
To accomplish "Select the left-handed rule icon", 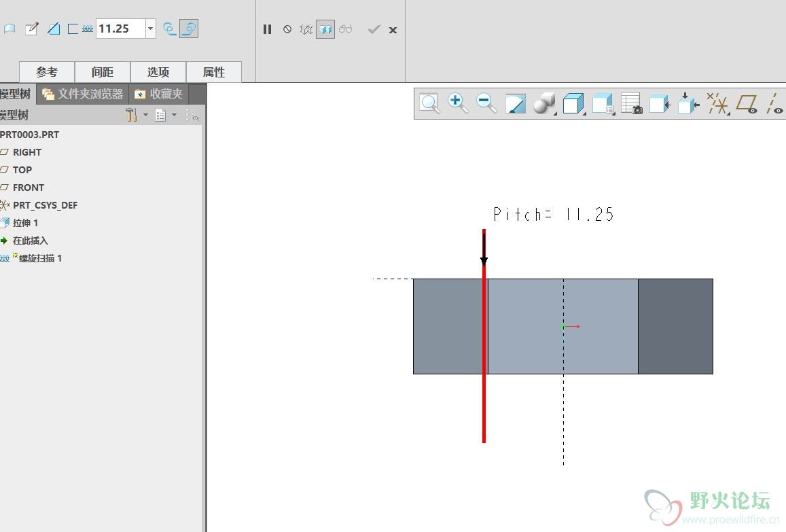I will click(x=169, y=29).
